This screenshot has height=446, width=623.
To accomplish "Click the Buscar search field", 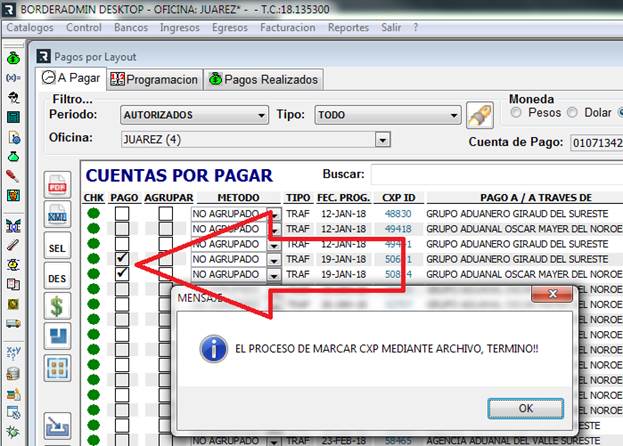I will (497, 174).
